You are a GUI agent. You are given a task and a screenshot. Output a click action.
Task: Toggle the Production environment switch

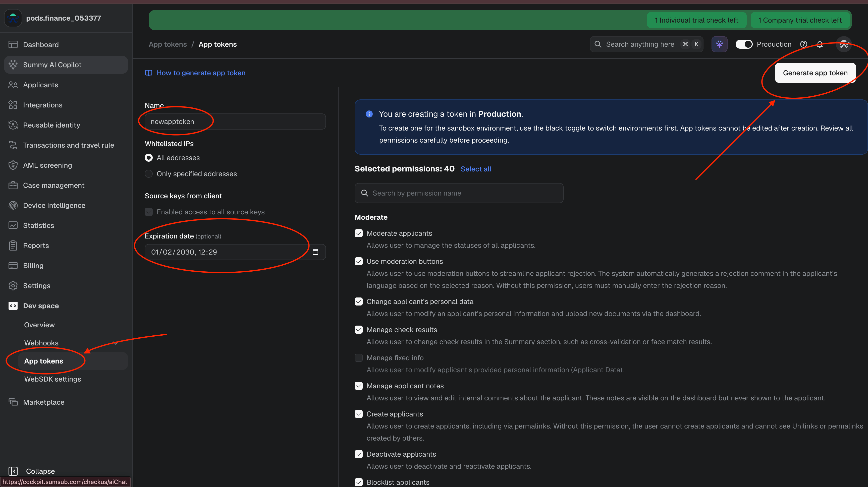click(744, 44)
